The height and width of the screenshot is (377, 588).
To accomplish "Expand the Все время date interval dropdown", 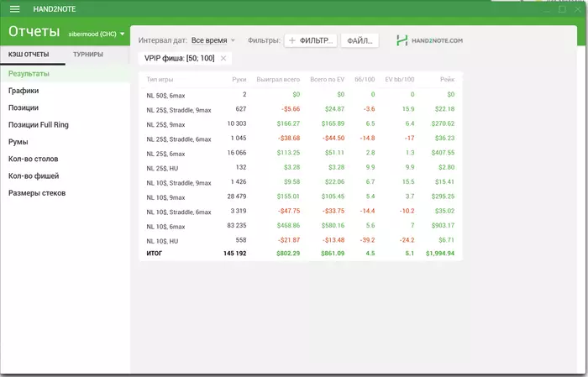I will coord(213,40).
